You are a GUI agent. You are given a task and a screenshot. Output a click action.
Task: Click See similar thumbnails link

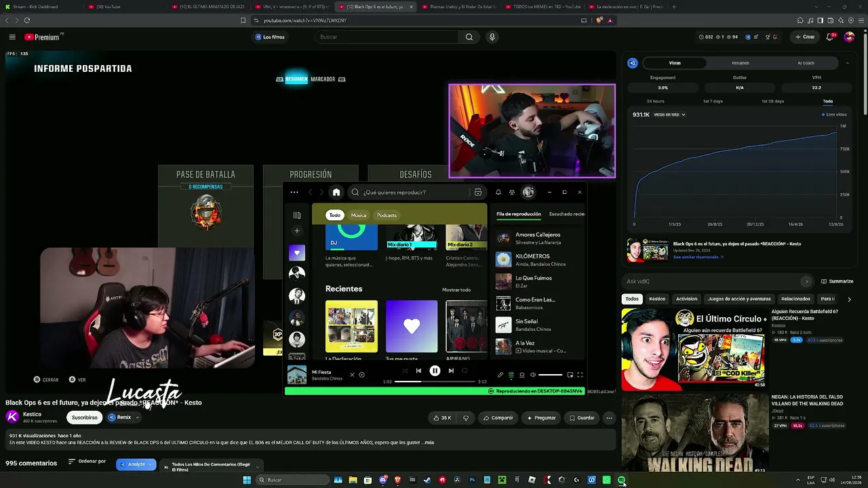(x=698, y=258)
